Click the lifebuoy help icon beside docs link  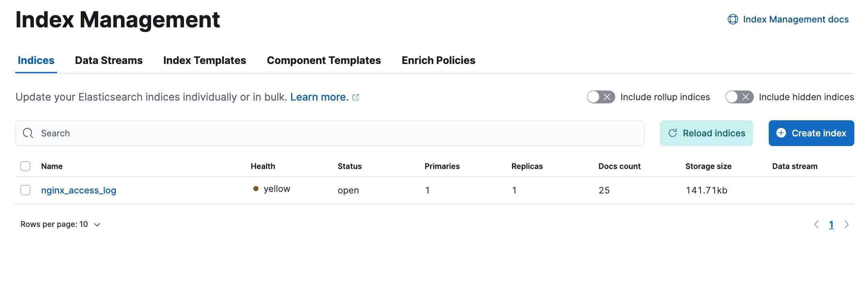(733, 19)
